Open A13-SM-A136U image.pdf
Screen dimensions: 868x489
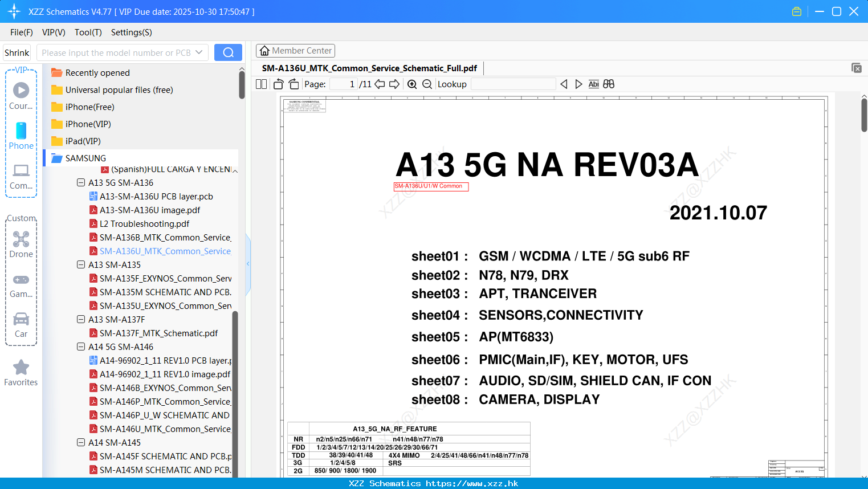(145, 210)
